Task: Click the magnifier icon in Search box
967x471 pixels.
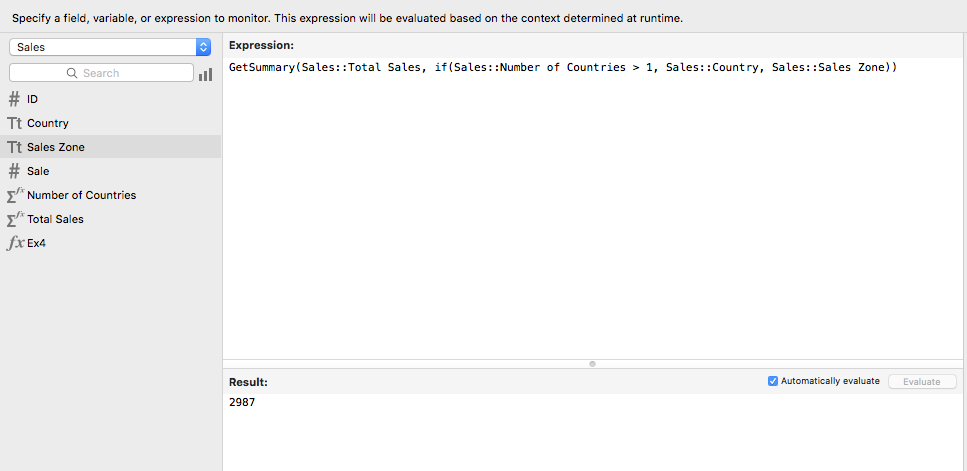Action: coord(72,73)
